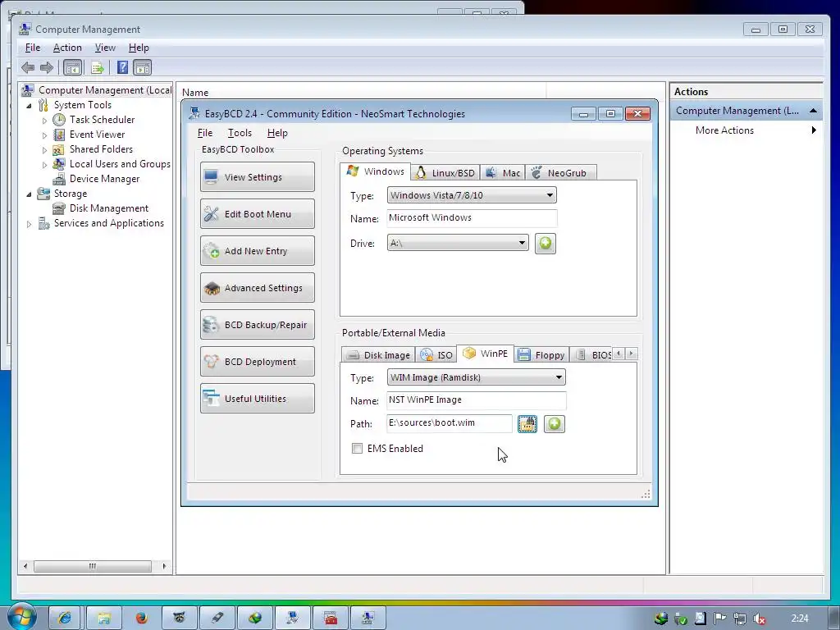Open Computer Management Help menu
Screen dimensions: 840x630
coord(139,48)
